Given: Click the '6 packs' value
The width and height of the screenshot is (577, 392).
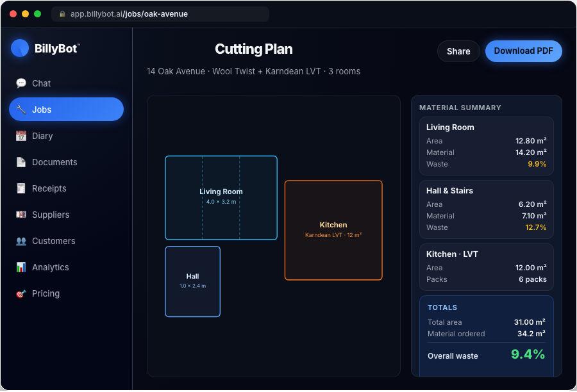Looking at the screenshot, I should click(533, 279).
